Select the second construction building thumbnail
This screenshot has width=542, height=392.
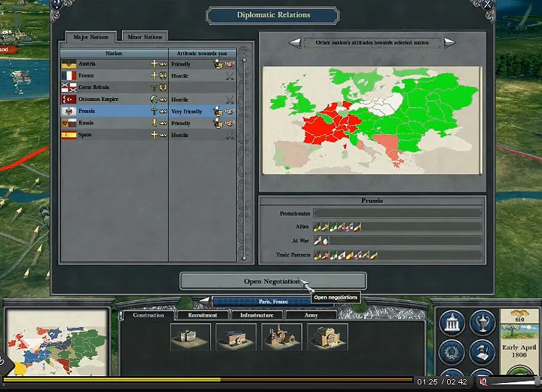tap(236, 337)
